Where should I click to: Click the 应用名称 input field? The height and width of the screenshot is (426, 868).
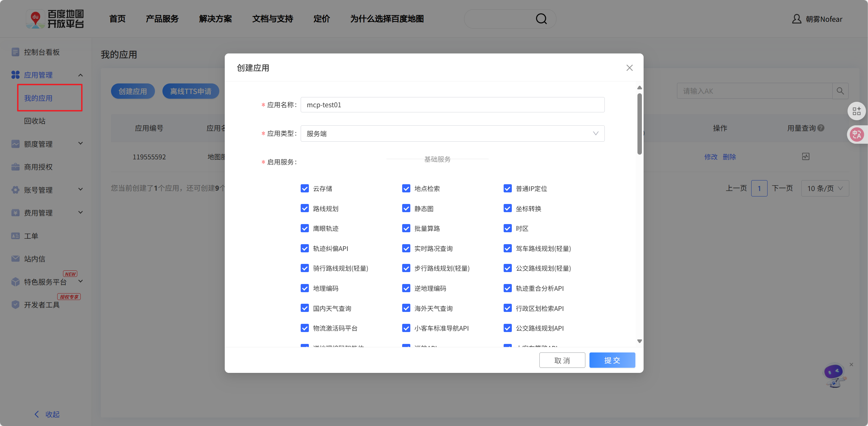point(452,105)
